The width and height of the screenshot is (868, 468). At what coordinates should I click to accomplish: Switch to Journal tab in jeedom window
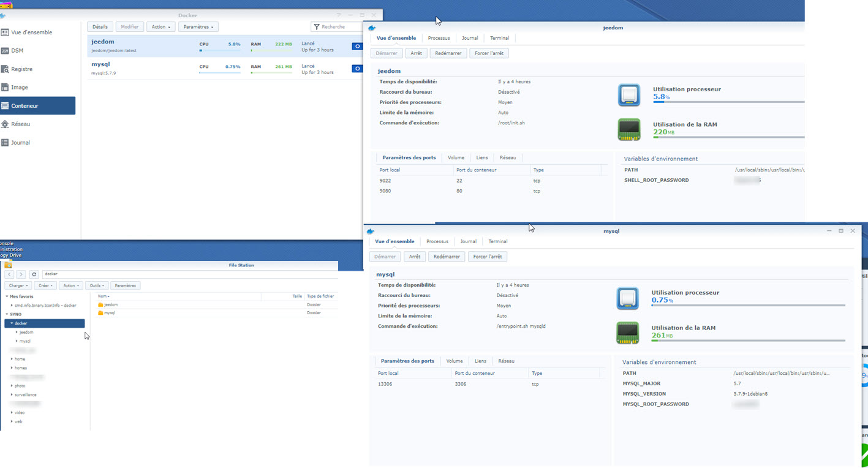(x=470, y=38)
